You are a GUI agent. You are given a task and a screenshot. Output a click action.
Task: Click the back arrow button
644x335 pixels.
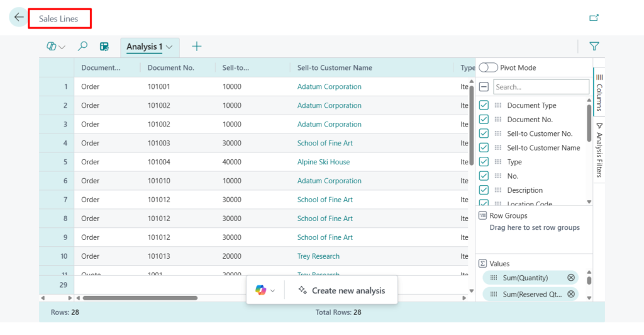click(x=19, y=18)
